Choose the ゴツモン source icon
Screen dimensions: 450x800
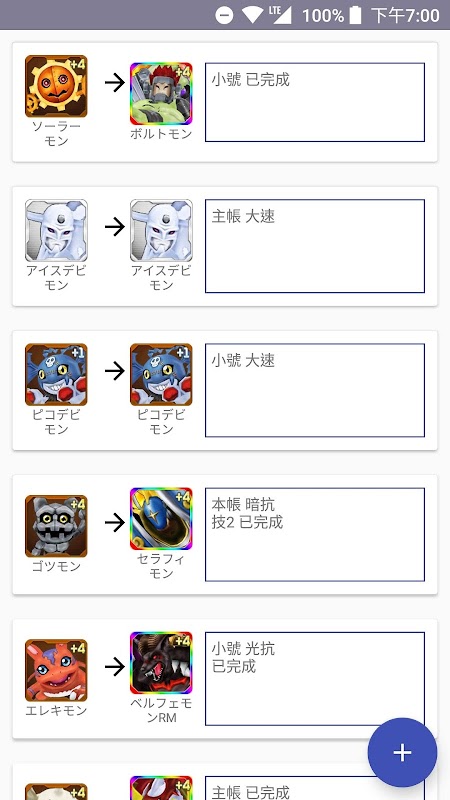coord(56,526)
